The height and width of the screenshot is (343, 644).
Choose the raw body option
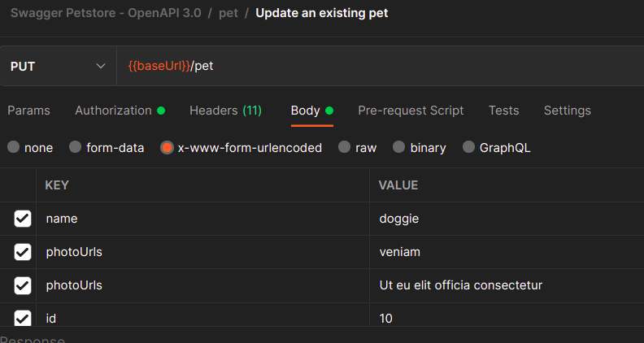click(x=345, y=148)
